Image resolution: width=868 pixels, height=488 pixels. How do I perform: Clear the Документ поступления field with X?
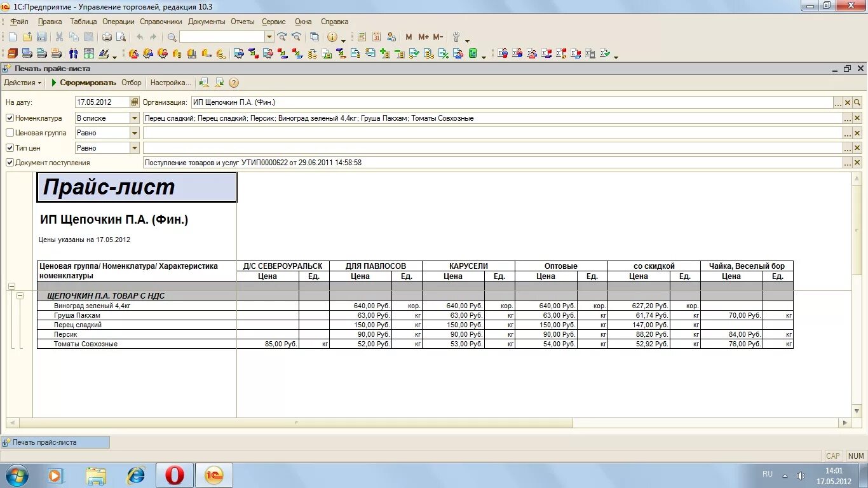(857, 163)
